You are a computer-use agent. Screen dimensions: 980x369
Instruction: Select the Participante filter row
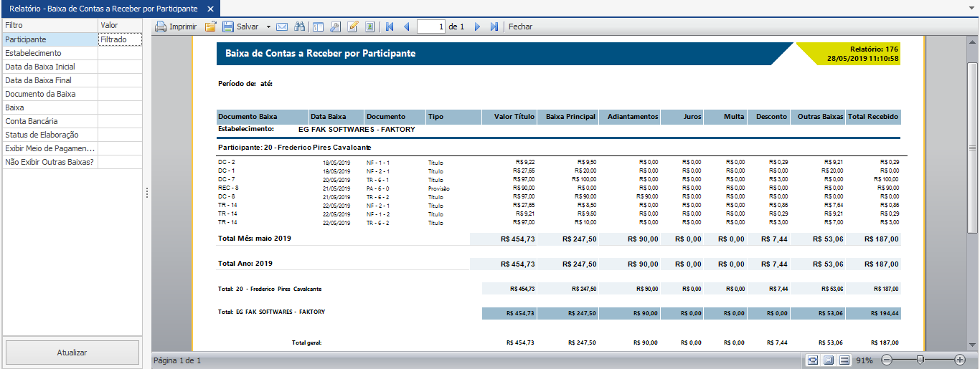(x=50, y=39)
